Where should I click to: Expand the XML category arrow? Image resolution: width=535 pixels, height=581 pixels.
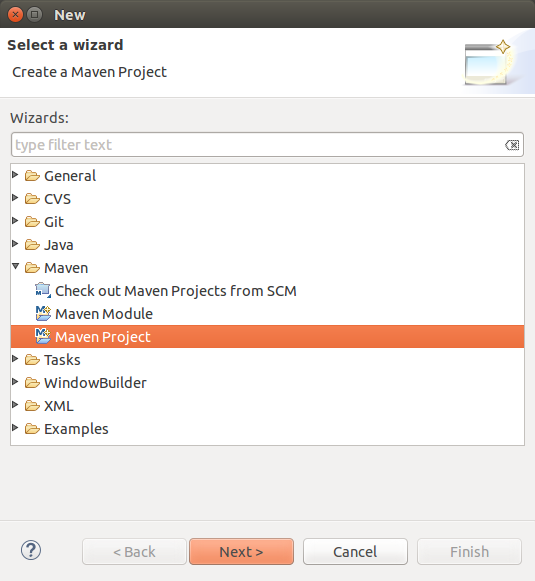[x=15, y=405]
